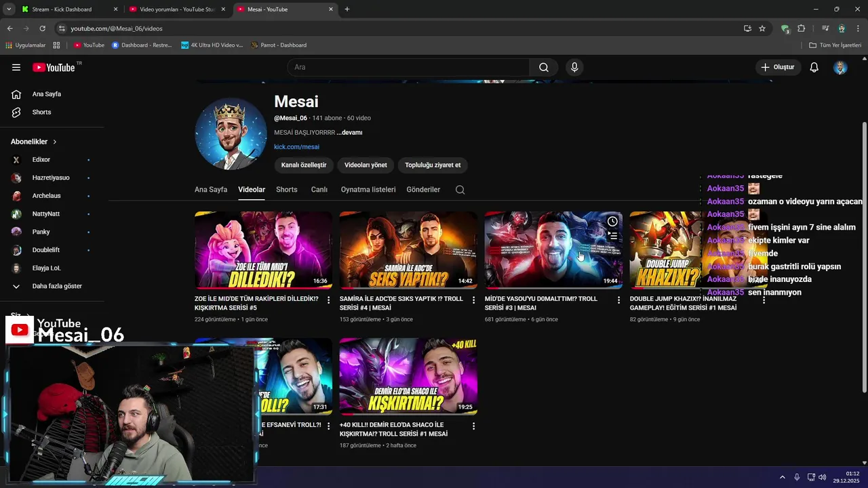868x488 pixels.
Task: Open more options for ZOE video
Action: [329, 300]
